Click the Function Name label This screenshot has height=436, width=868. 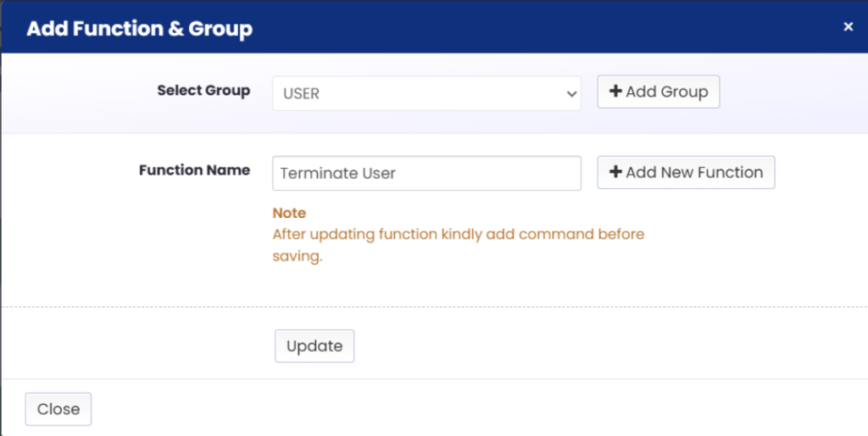click(x=194, y=170)
